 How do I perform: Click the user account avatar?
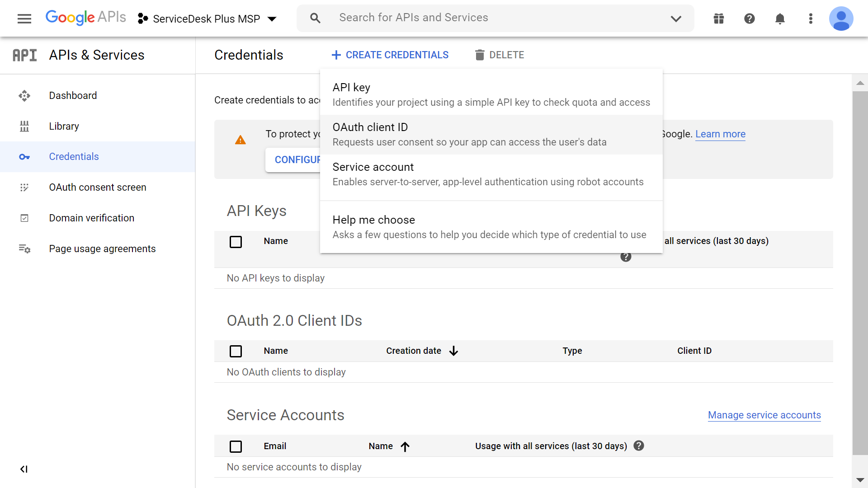(841, 19)
